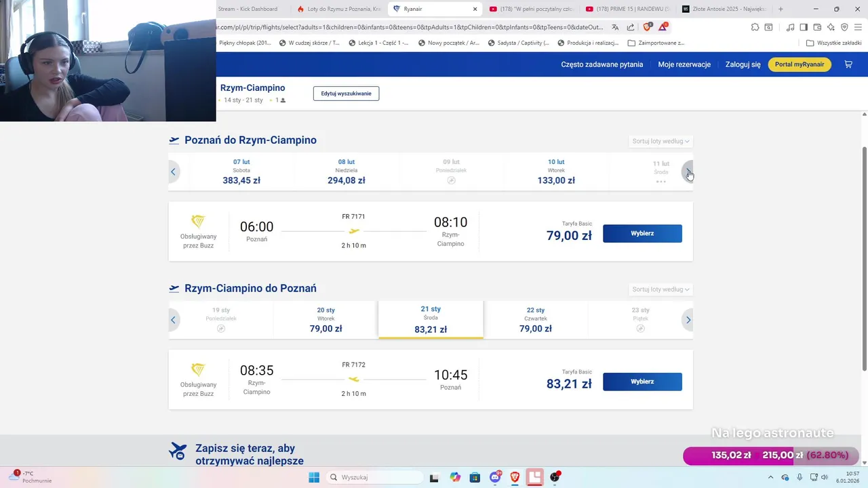
Task: Switch to PRIME 15 RANDEWU YouTube tab
Action: 629,9
